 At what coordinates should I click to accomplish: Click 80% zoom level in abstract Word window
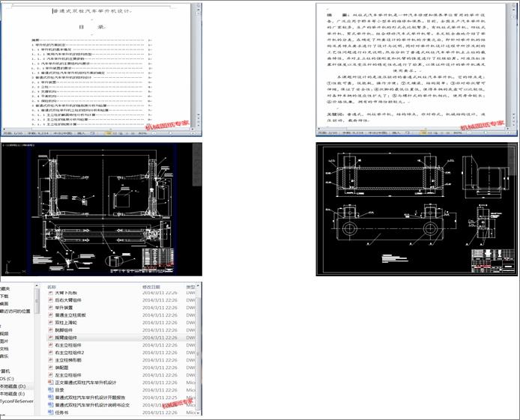(458, 133)
